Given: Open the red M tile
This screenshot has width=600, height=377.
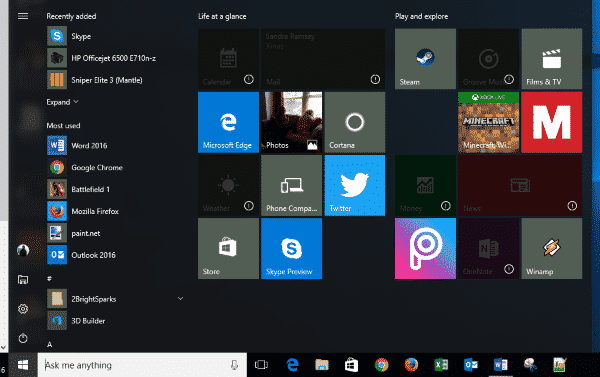Looking at the screenshot, I should [x=552, y=122].
